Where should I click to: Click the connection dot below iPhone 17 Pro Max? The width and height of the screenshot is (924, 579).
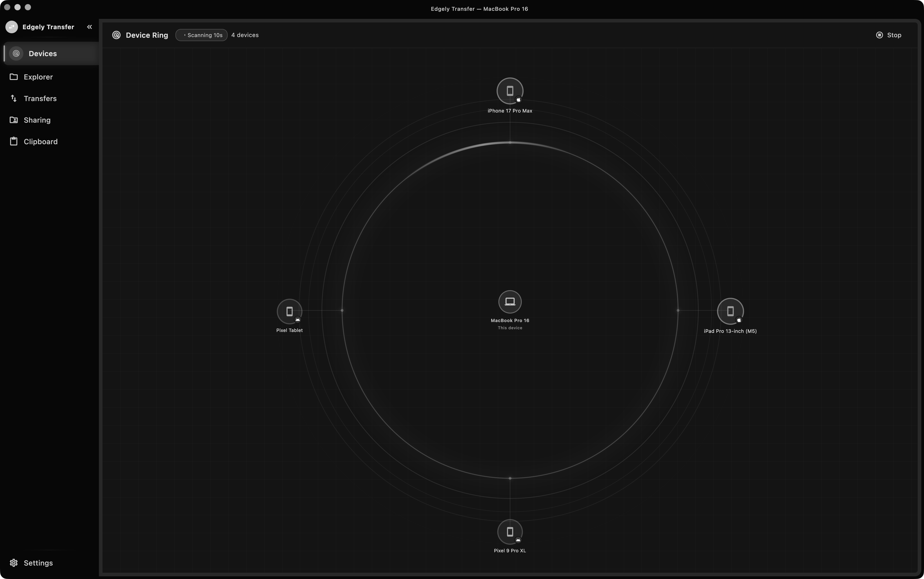point(510,142)
